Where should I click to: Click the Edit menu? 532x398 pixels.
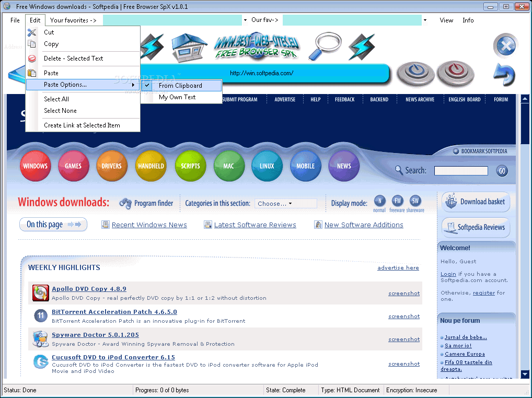click(x=35, y=20)
